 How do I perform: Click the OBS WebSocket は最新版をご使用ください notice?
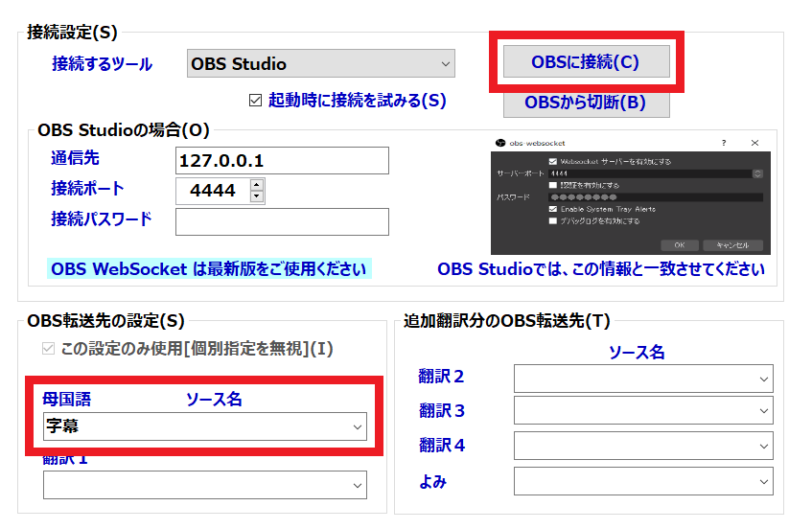pyautogui.click(x=209, y=268)
